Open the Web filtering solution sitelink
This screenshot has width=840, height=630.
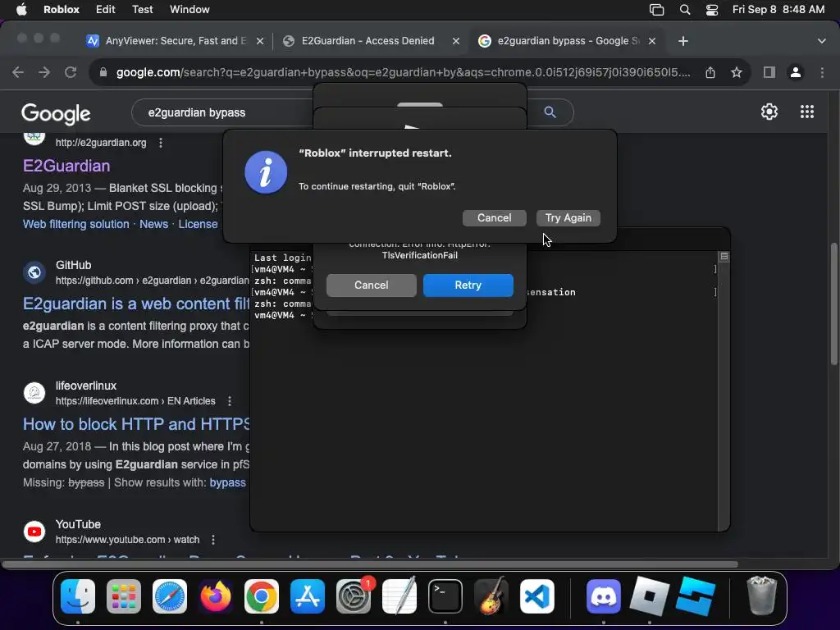[x=76, y=224]
